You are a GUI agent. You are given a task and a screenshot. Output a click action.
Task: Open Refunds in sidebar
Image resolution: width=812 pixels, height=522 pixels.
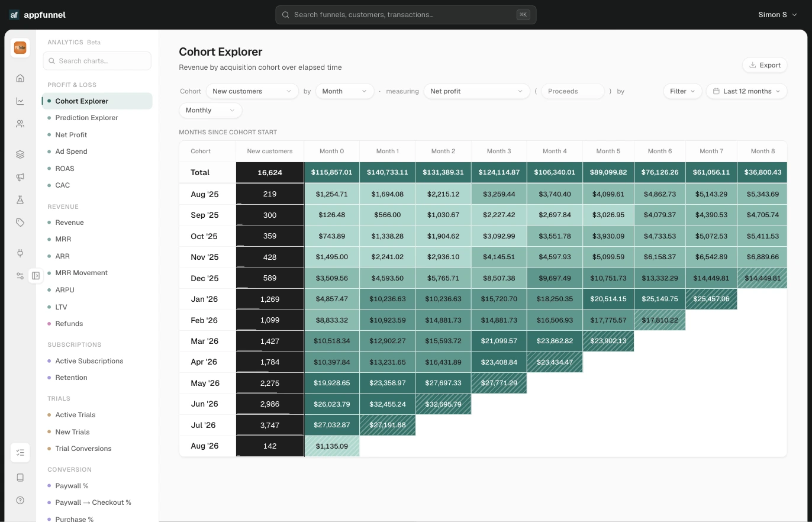pyautogui.click(x=97, y=324)
